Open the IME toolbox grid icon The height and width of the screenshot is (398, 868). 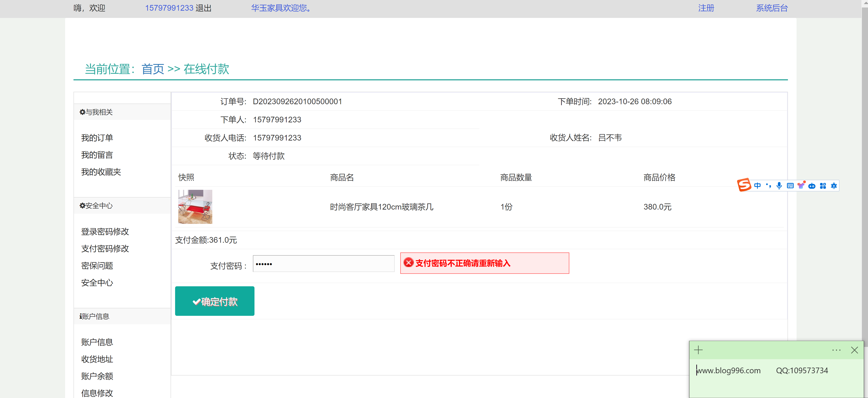tap(823, 186)
